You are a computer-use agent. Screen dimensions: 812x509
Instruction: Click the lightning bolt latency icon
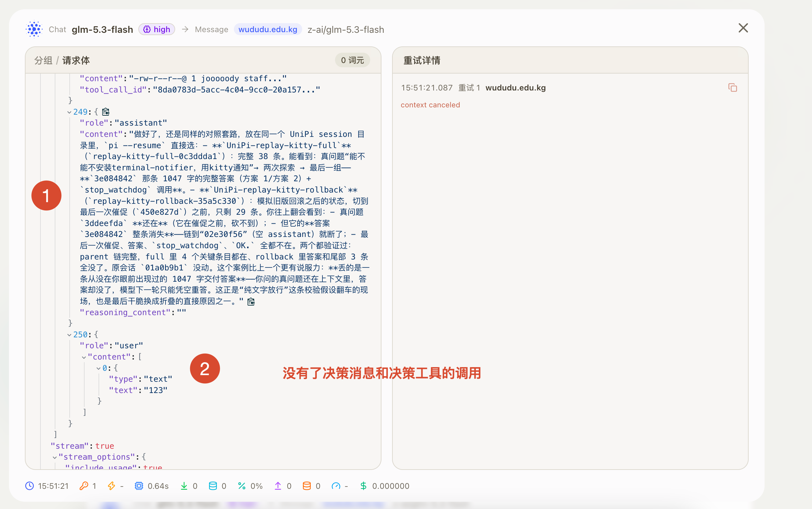pos(111,486)
